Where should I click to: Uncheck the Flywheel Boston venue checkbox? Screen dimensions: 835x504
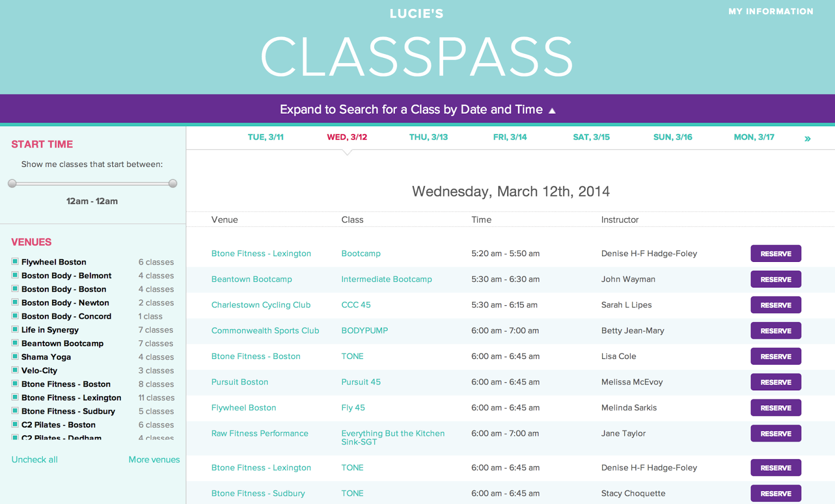15,261
